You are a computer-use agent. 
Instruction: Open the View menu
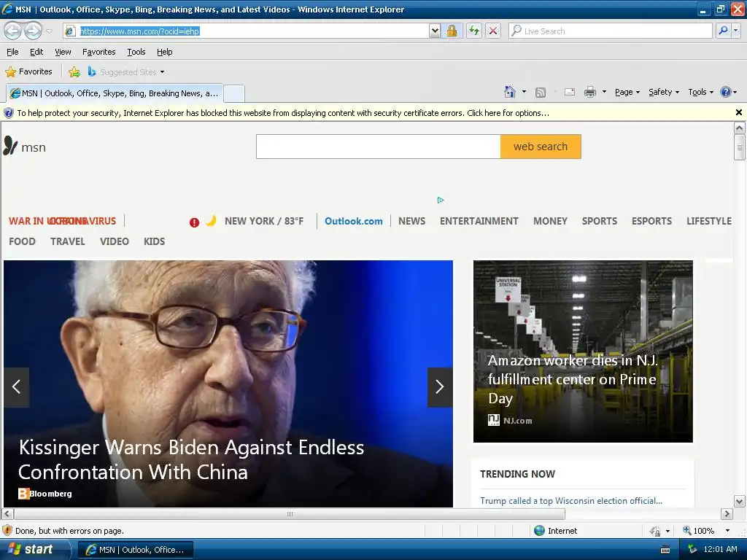coord(63,52)
